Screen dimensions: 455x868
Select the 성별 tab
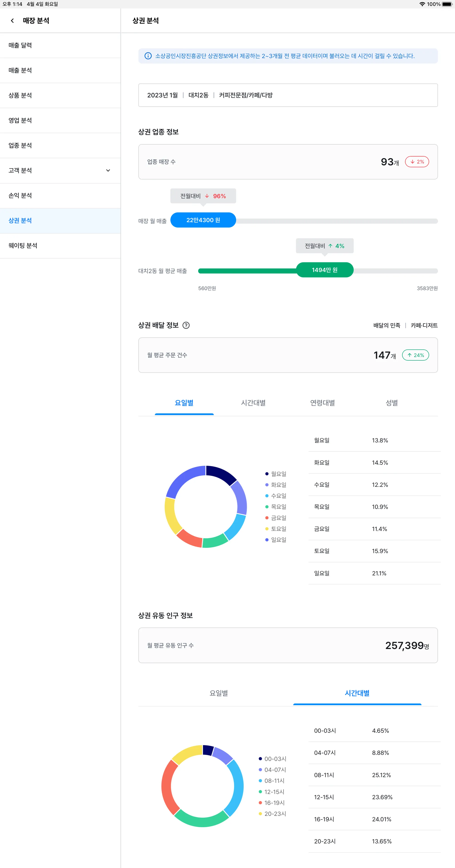pos(392,403)
